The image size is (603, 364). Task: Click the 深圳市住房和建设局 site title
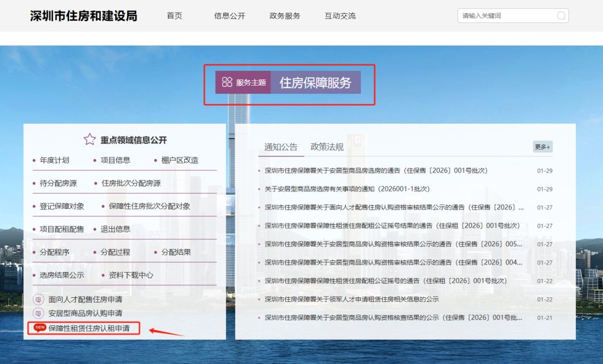click(x=83, y=16)
